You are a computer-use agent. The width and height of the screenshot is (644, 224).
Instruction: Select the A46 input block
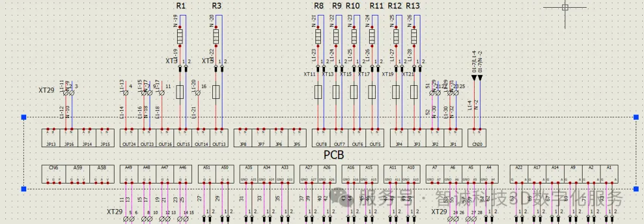coord(183,174)
